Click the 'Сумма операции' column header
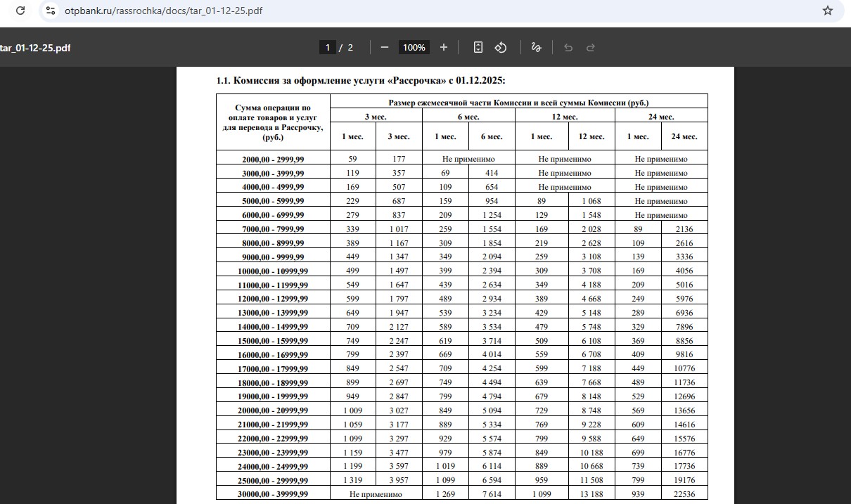The image size is (851, 504). [273, 122]
